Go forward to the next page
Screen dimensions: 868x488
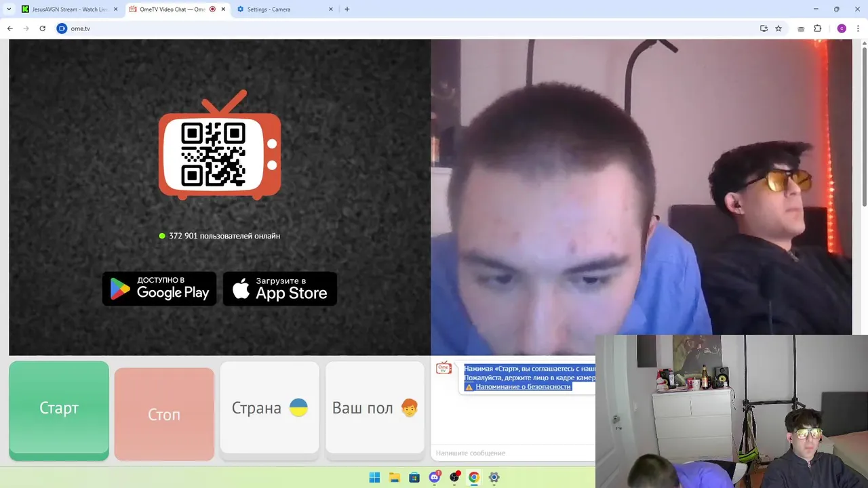(26, 28)
